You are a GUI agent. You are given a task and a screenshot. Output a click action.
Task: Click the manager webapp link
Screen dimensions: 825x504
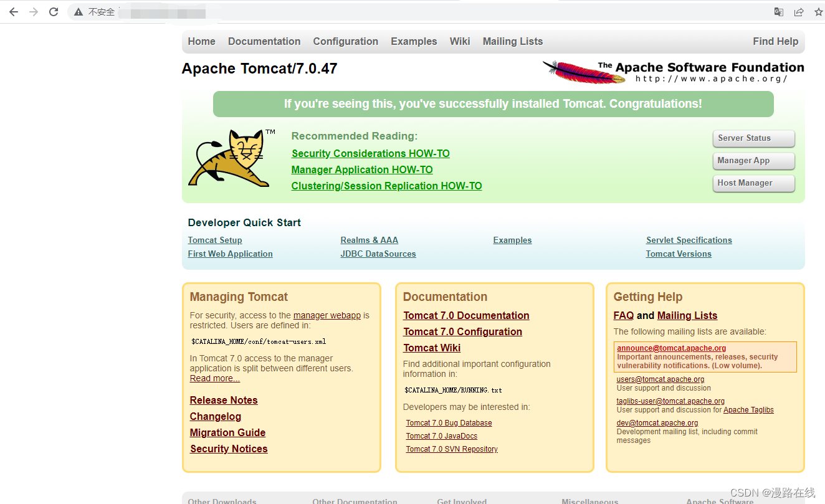[x=327, y=315]
